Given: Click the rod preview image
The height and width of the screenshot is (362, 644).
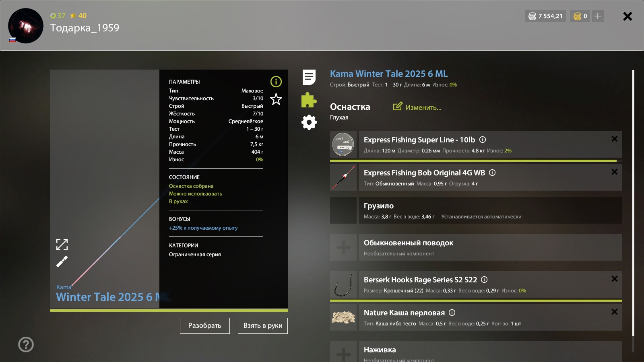Looking at the screenshot, I should tap(105, 189).
